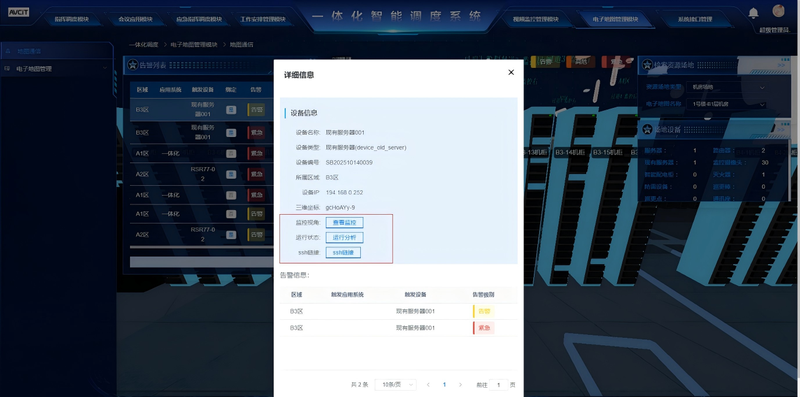Click the star icon of 检索资源场地 panel
The height and width of the screenshot is (397, 800).
pos(647,65)
